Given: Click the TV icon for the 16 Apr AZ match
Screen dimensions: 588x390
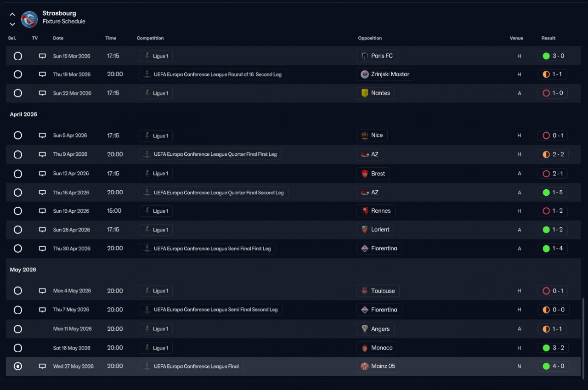Looking at the screenshot, I should (42, 192).
